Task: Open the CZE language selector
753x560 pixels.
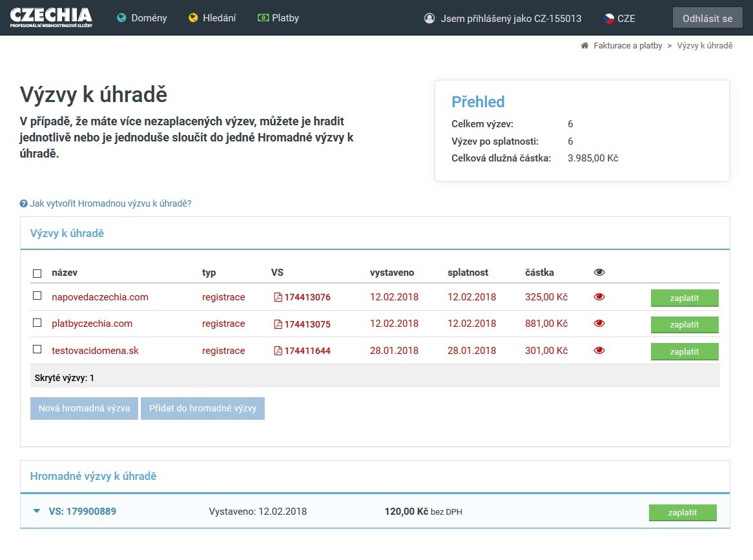Action: click(619, 18)
